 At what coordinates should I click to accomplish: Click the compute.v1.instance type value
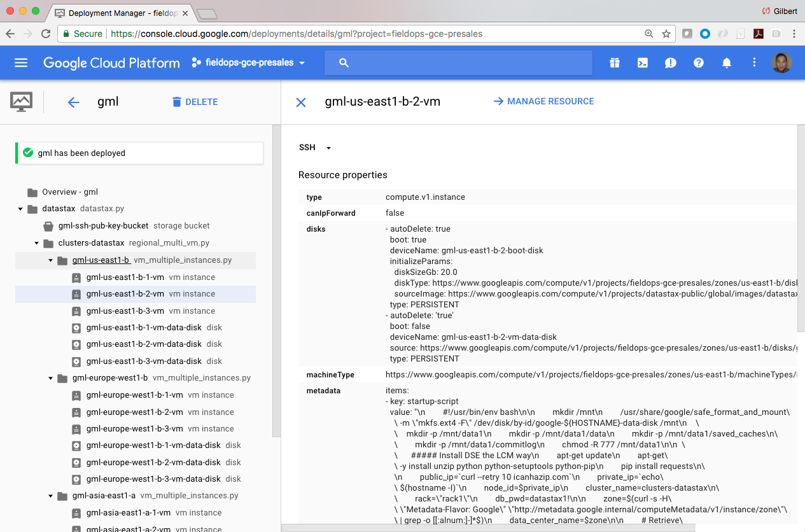(x=425, y=197)
